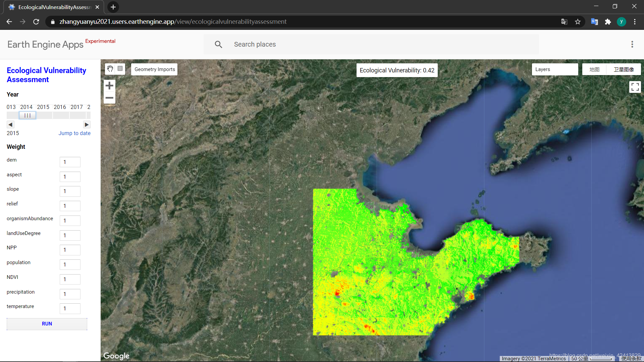Switch to satellite imagery view
Screen dimensions: 644x362
(x=624, y=69)
